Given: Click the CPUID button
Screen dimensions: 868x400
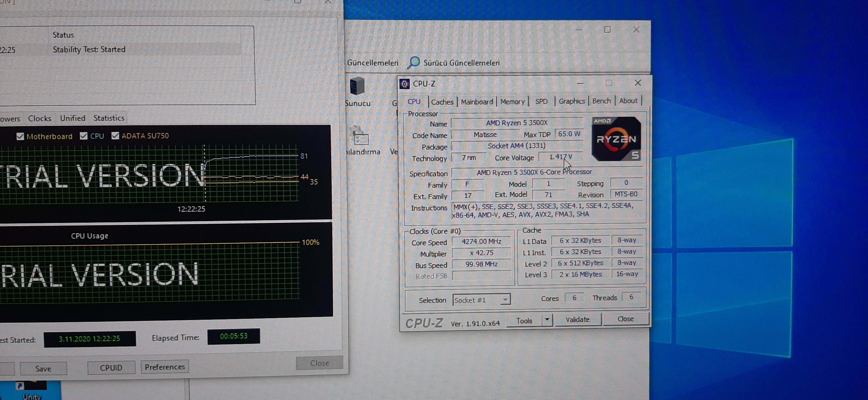Looking at the screenshot, I should (x=111, y=368).
